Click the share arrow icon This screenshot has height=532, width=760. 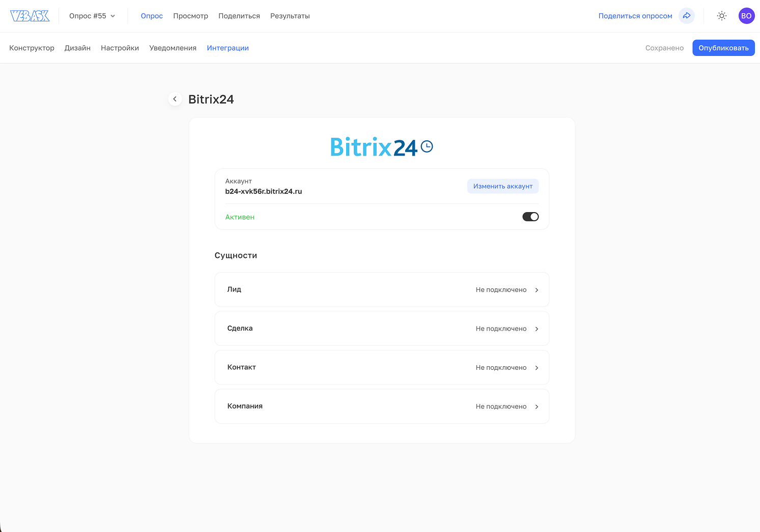(687, 16)
